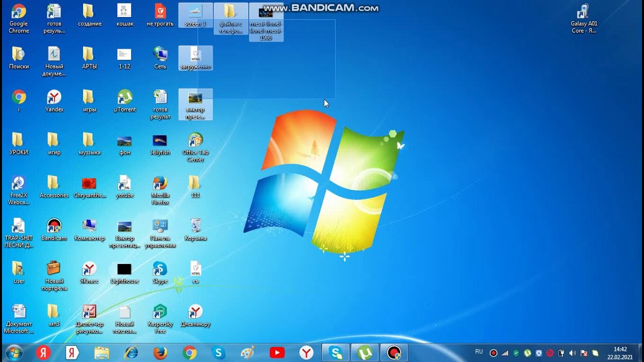Open Paint from the taskbar

point(248,353)
